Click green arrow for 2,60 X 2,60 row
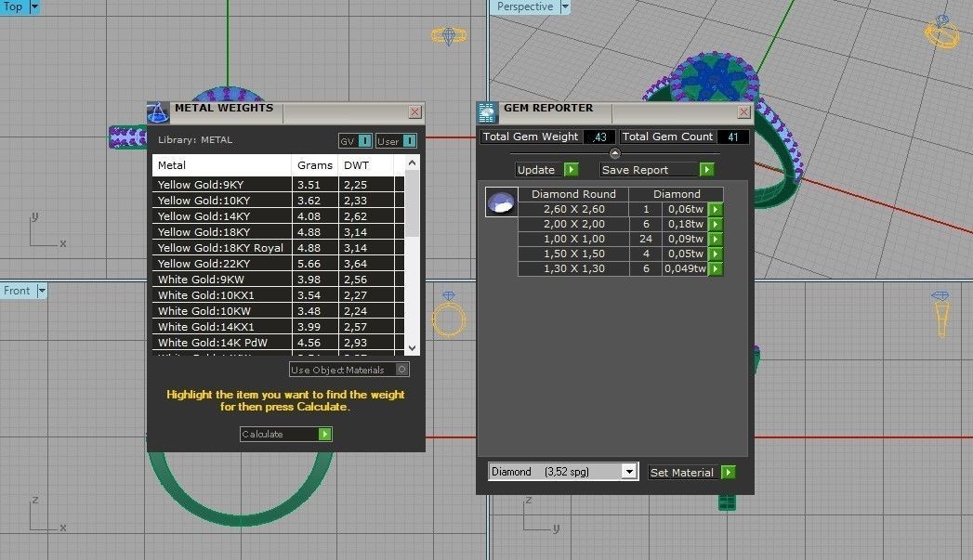Screen dimensions: 973x560 click(716, 210)
